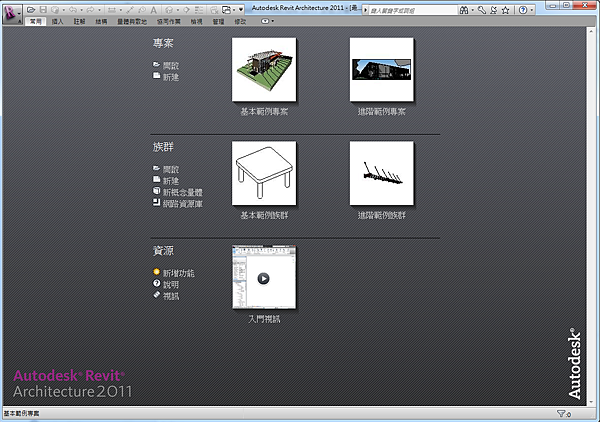Image resolution: width=600 pixels, height=422 pixels.
Task: Click 新概念量體 link under 族群
Action: click(182, 191)
